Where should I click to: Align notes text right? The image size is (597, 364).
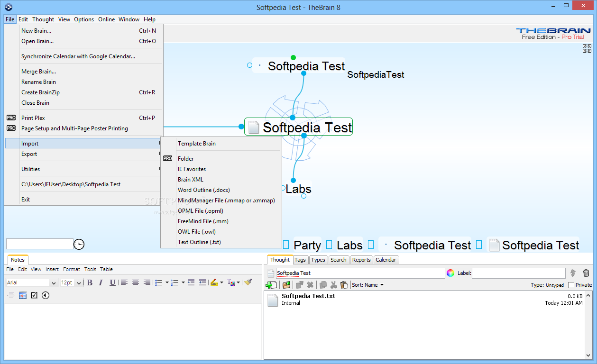coord(147,282)
